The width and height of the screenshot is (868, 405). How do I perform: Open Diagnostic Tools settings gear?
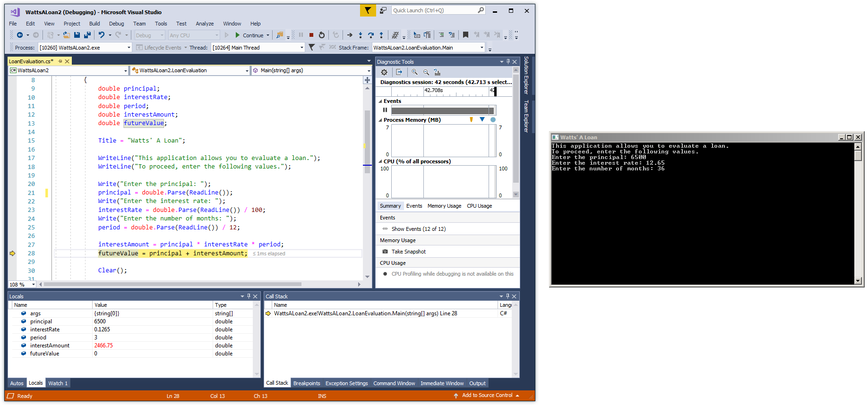coord(384,72)
